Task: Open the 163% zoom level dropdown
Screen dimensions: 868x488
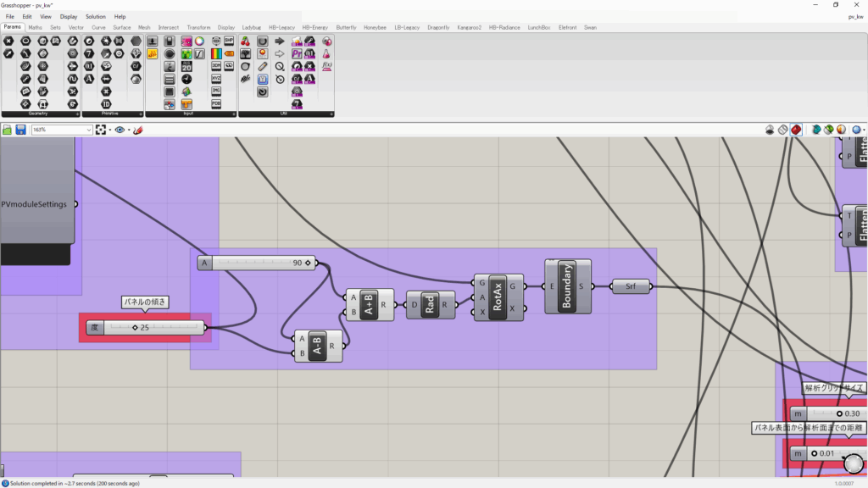Action: (x=88, y=130)
